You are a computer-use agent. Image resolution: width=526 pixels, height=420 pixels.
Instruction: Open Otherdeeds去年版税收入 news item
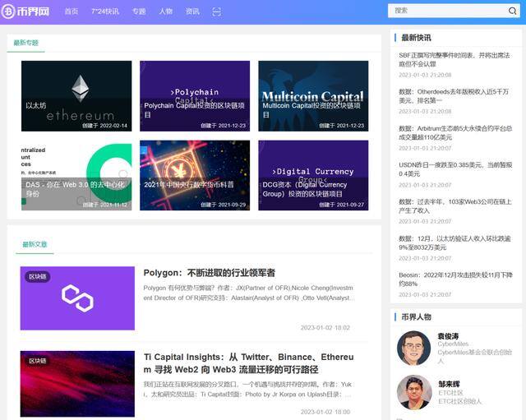pyautogui.click(x=454, y=96)
